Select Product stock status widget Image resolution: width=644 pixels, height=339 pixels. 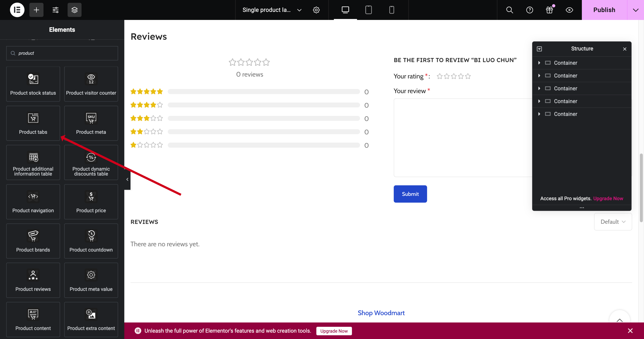pos(33,84)
